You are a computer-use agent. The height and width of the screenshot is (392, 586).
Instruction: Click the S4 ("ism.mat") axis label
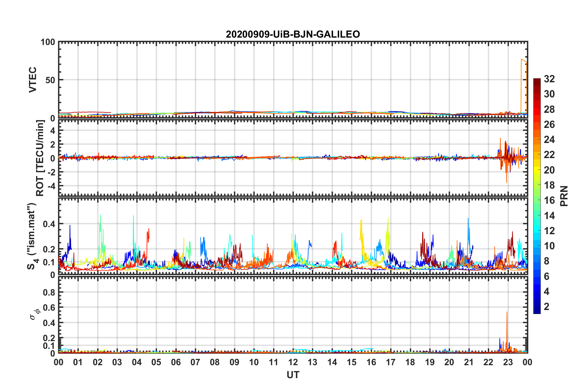pos(32,236)
